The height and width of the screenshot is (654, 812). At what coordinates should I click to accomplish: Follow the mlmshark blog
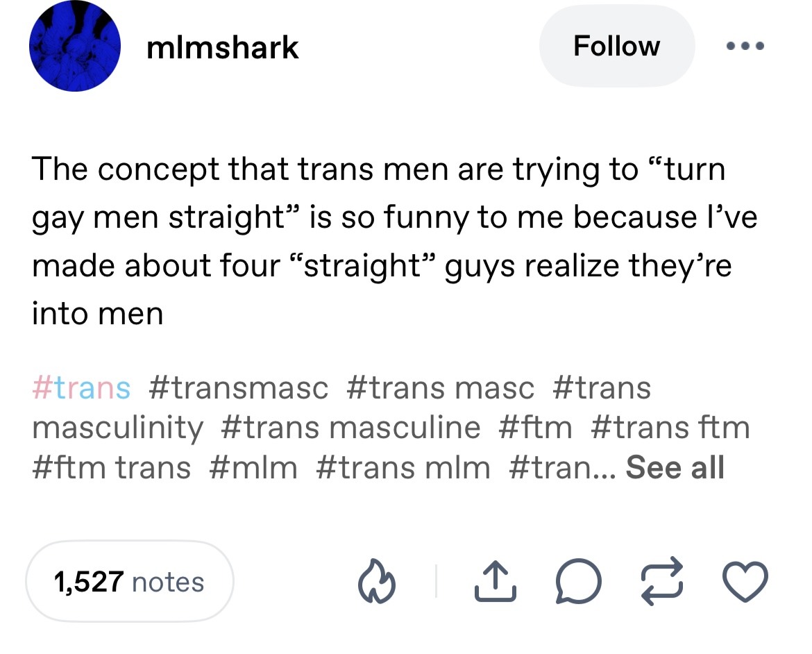(617, 46)
